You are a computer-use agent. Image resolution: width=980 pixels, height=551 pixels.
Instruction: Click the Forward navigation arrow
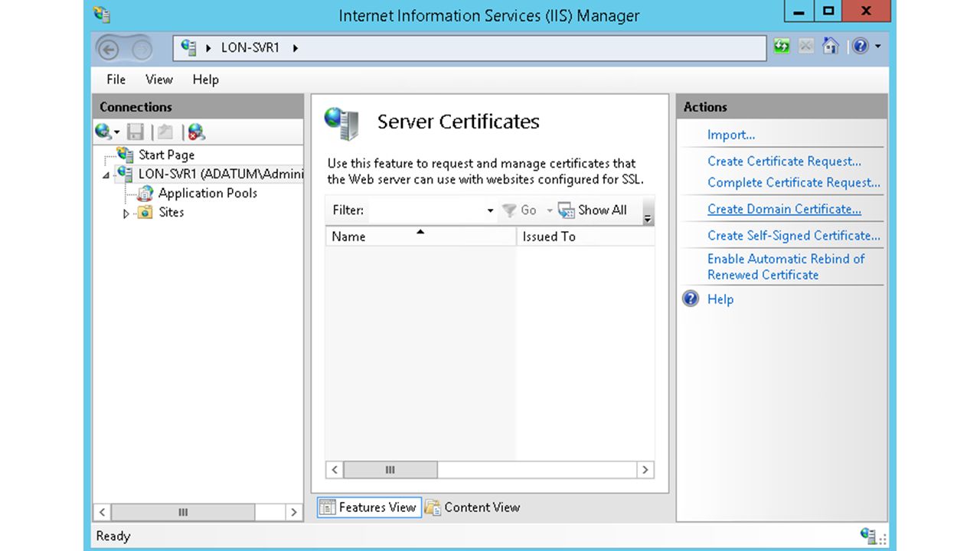point(141,50)
